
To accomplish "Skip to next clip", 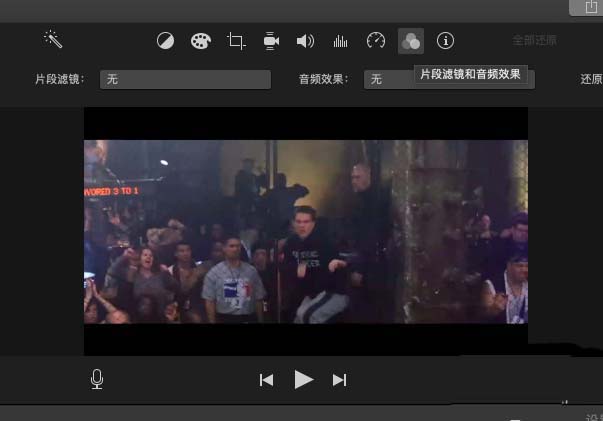I will [340, 380].
